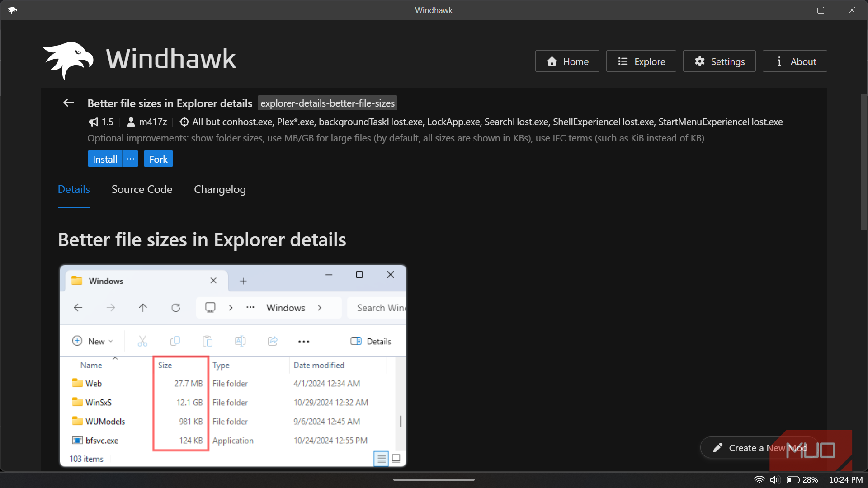Click the page vertical scrollbar

click(864, 161)
